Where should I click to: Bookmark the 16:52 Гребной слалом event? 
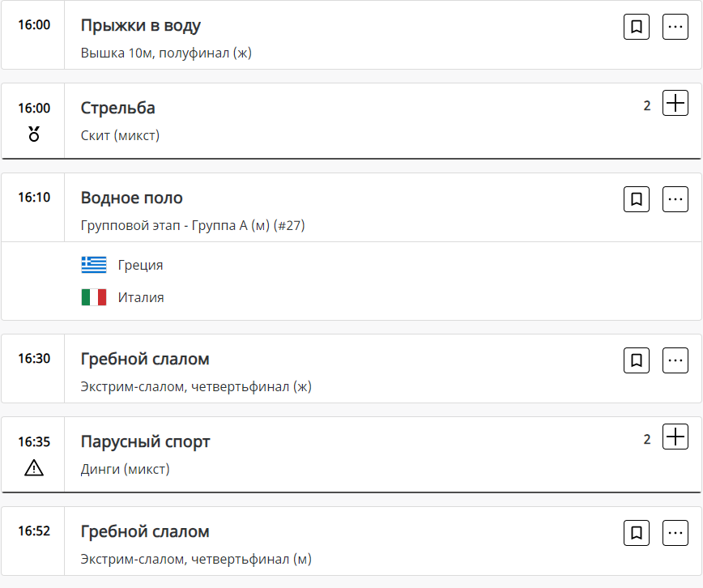tap(637, 532)
